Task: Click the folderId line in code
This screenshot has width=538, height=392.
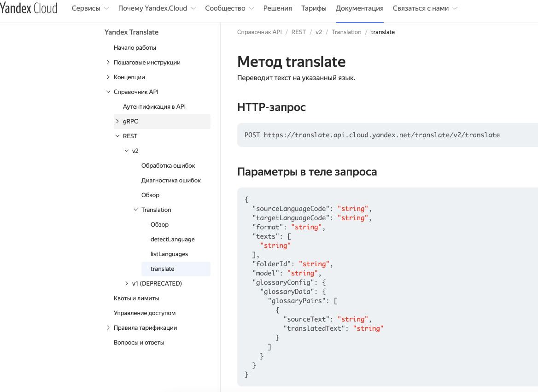Action: click(292, 264)
